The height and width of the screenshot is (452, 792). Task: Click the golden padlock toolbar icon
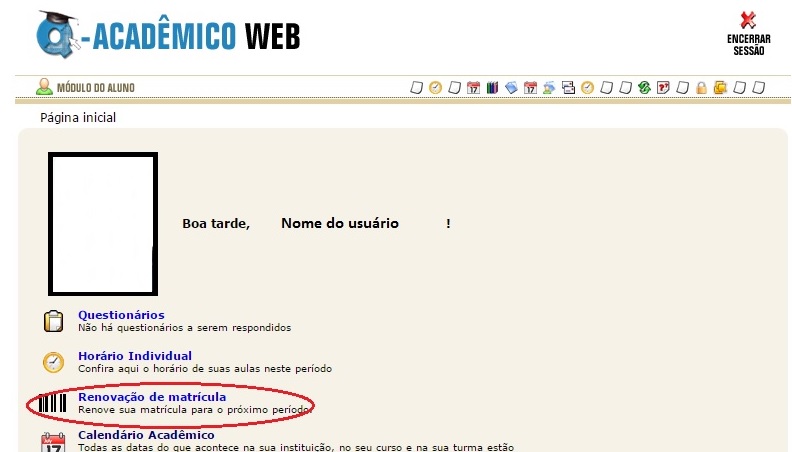pos(701,88)
